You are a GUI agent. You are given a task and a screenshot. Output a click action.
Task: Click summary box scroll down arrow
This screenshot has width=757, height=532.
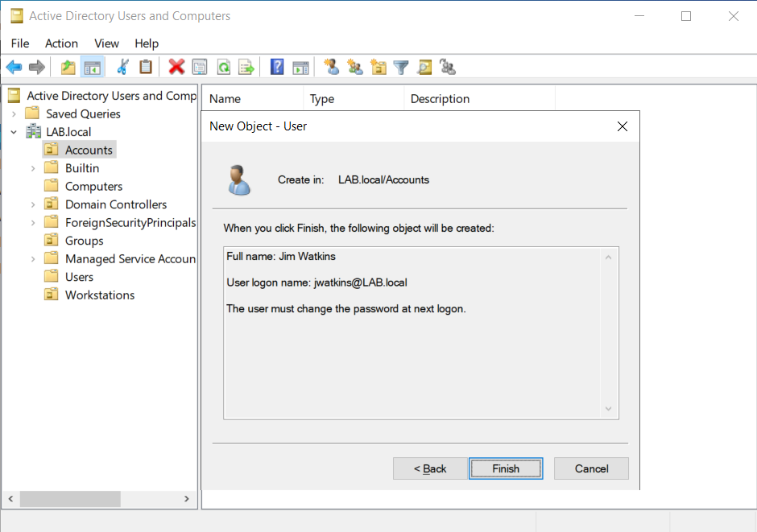pos(608,409)
